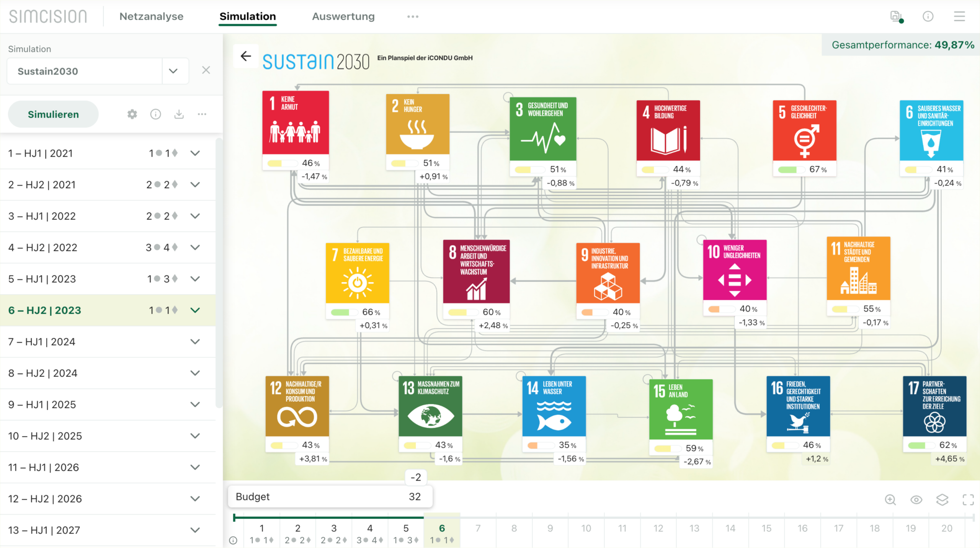Screen dimensions: 980x548
Task: Open the Sustain2030 simulation dropdown
Action: [173, 71]
